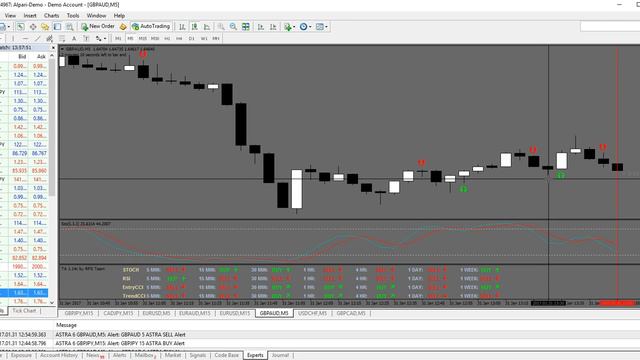Open the Indicators list icon
The height and width of the screenshot is (360, 640).
point(288,27)
